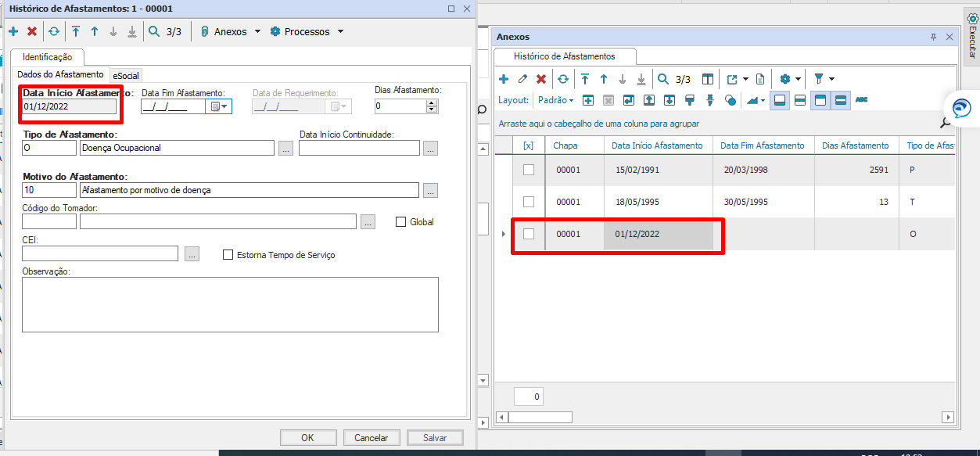980x456 pixels.
Task: Check row checkbox for 15/02/1991 record
Action: click(529, 170)
